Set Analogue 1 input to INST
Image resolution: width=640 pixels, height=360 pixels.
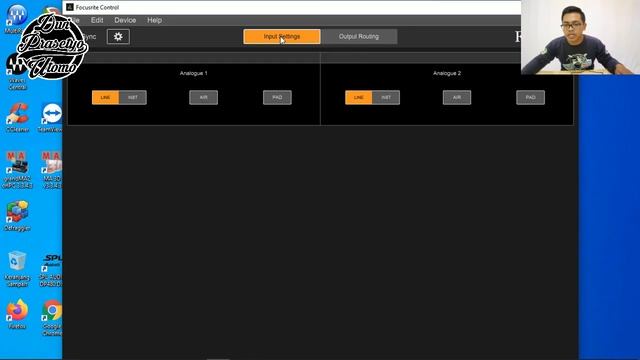(x=133, y=98)
